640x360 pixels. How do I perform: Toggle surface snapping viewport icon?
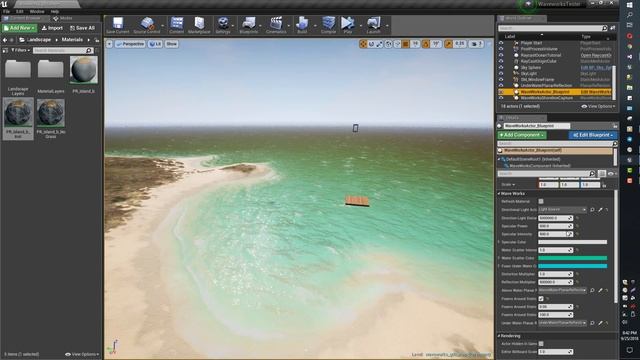tap(397, 44)
